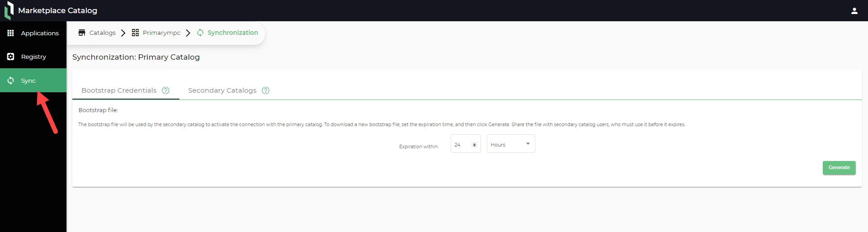This screenshot has height=232, width=868.
Task: Click the chevron after Catalogs breadcrumb
Action: pyautogui.click(x=123, y=33)
